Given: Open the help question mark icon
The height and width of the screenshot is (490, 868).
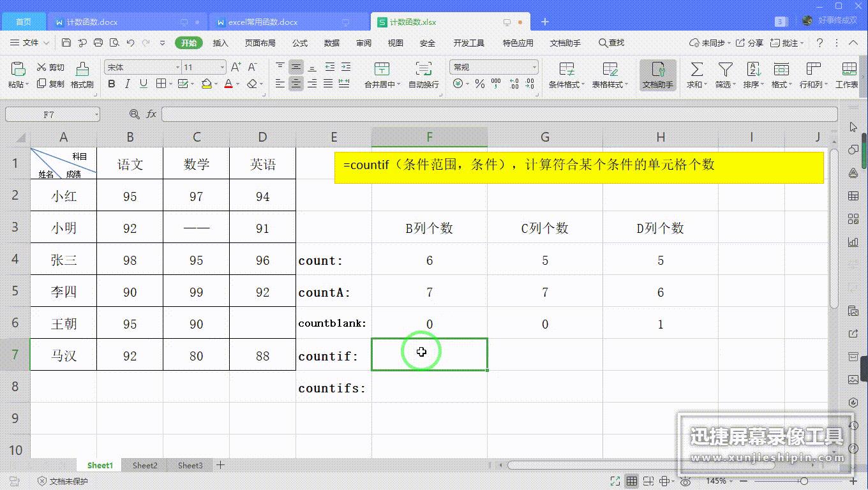Looking at the screenshot, I should 820,43.
